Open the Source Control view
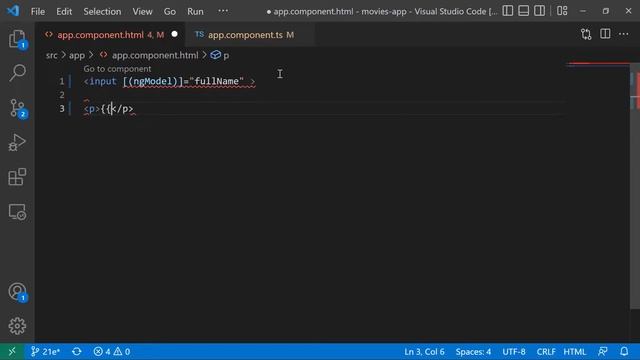 17,109
